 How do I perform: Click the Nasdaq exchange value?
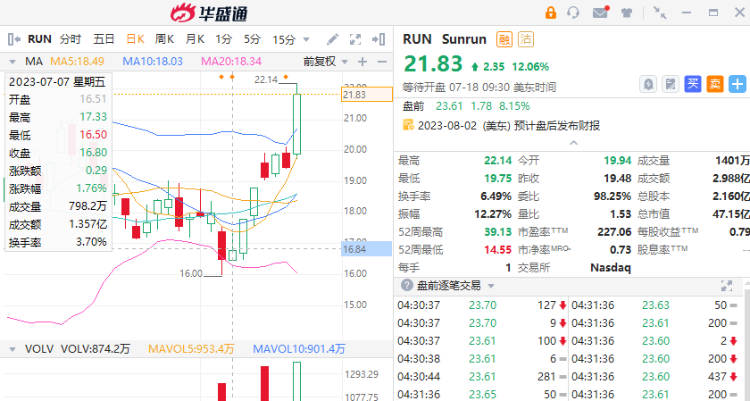pos(610,267)
